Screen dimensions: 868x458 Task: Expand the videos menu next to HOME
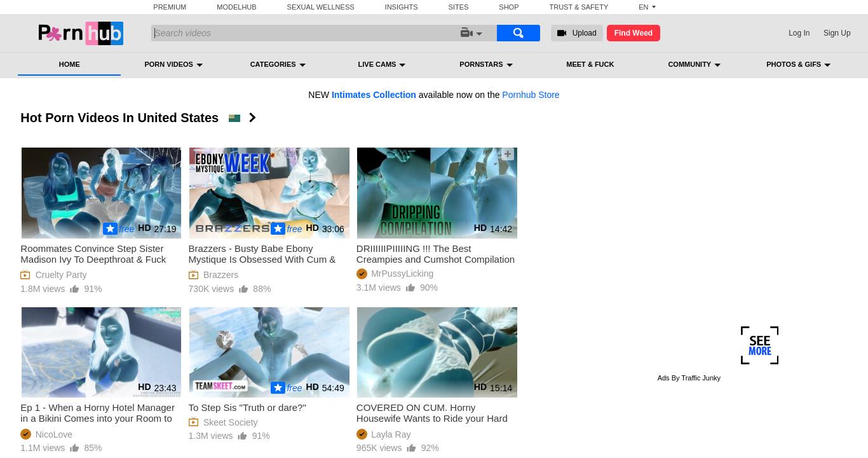pos(173,64)
